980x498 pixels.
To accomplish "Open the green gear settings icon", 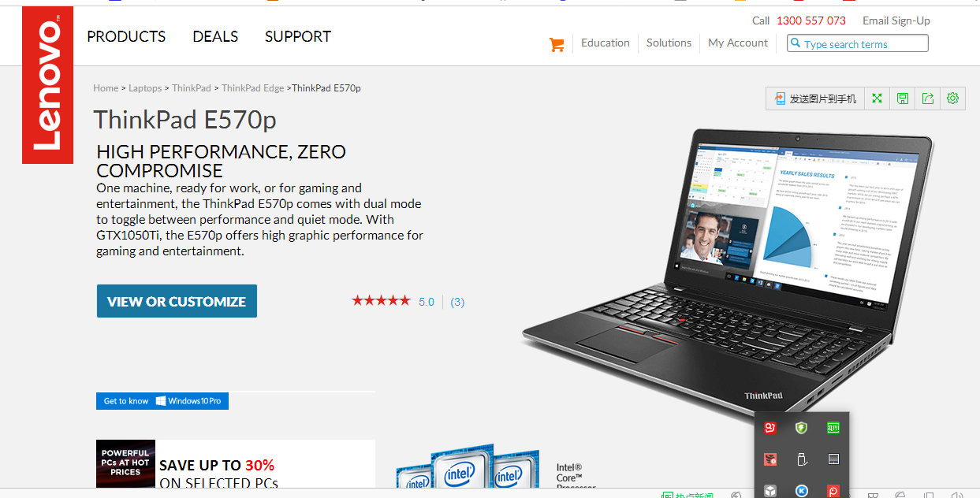I will click(x=952, y=98).
